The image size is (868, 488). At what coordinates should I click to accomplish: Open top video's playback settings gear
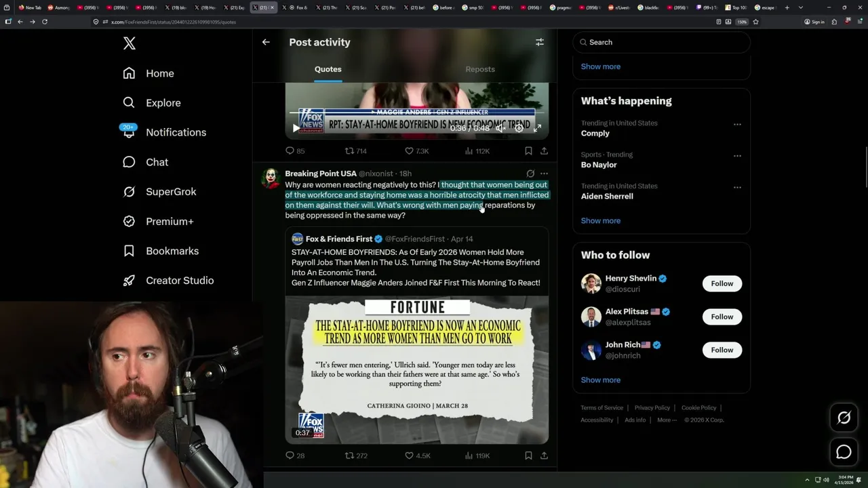[x=519, y=128]
